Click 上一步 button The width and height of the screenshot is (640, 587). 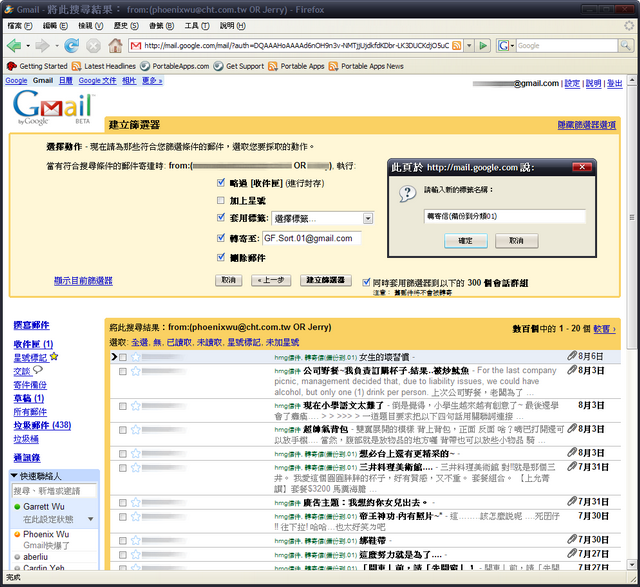coord(271,280)
